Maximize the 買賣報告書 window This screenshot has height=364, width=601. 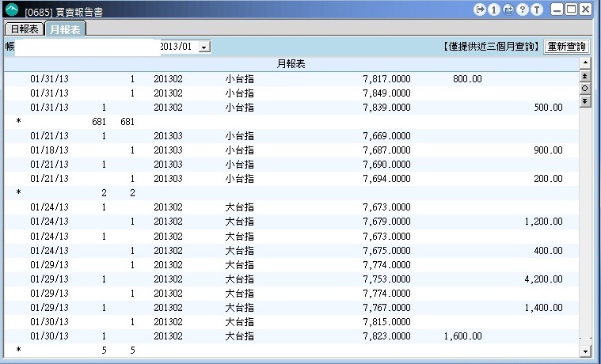(x=571, y=9)
